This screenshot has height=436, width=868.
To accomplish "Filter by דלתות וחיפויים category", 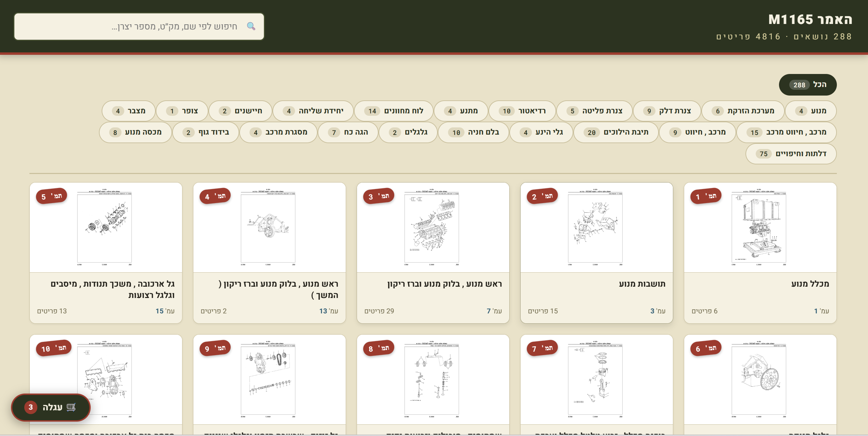I will (x=791, y=154).
